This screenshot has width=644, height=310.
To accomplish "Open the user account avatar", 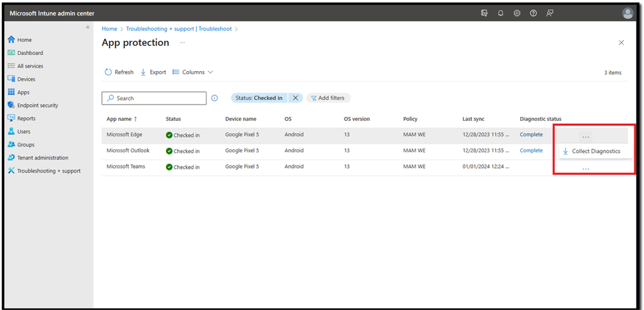I will [628, 13].
